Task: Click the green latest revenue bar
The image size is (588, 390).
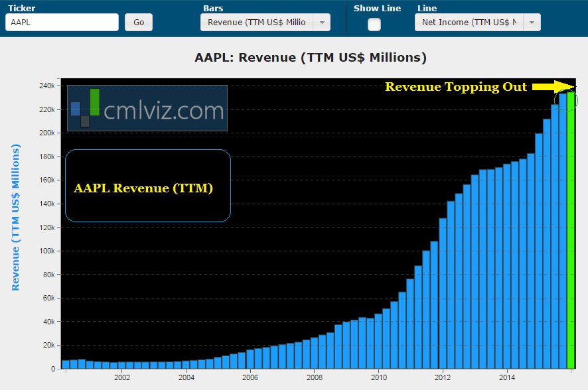Action: click(571, 230)
